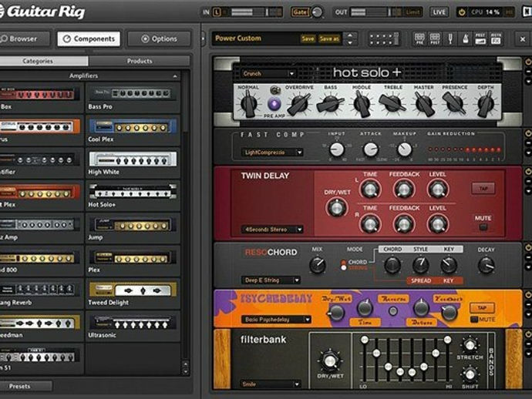Select the Categories tab

click(x=43, y=61)
